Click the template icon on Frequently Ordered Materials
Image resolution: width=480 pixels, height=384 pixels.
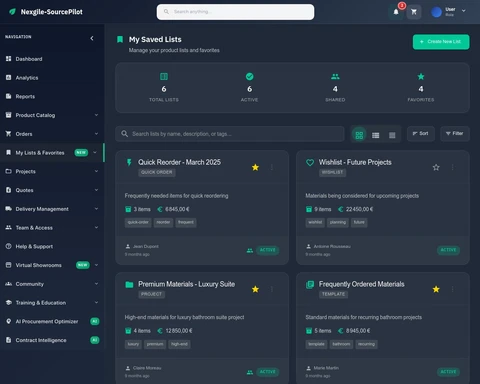point(310,284)
